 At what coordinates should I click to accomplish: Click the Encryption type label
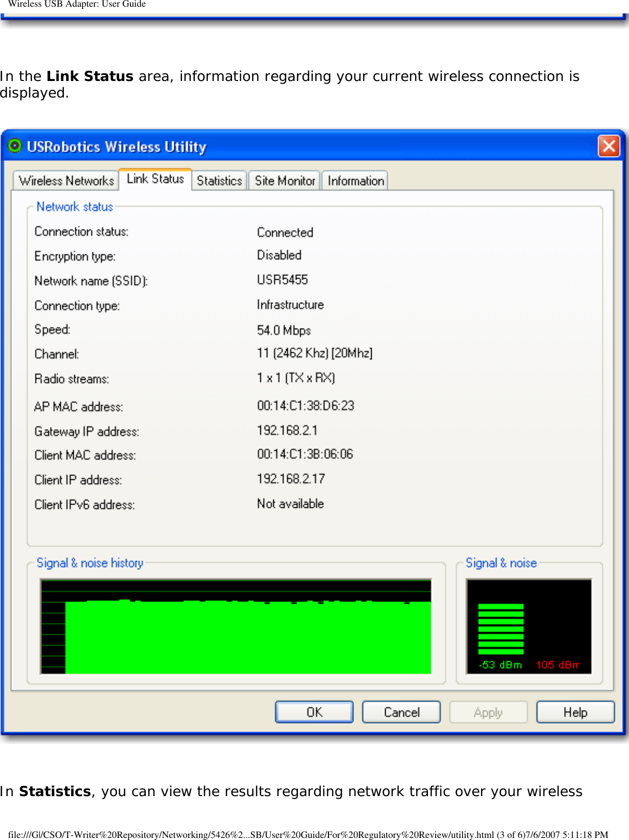click(x=75, y=256)
